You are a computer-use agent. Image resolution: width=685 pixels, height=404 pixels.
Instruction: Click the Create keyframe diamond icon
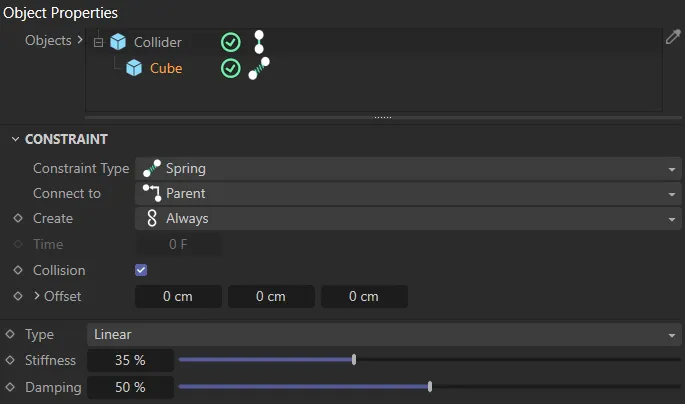pyautogui.click(x=17, y=218)
